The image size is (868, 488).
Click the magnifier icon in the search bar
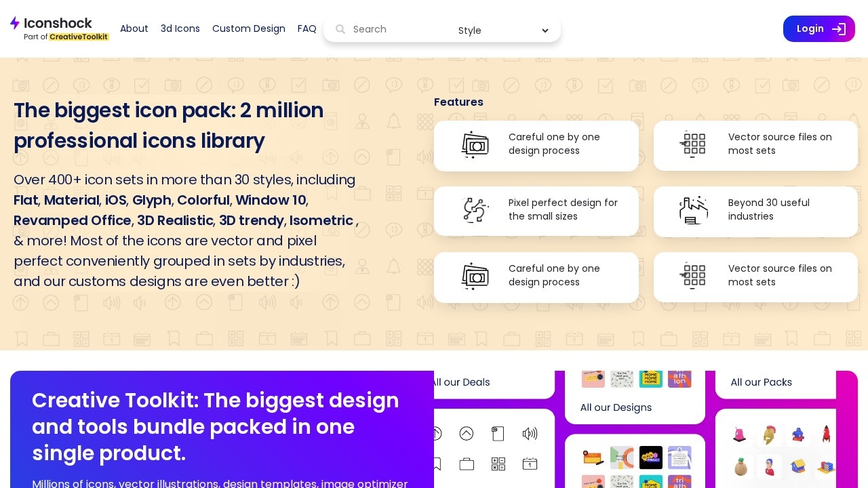pyautogui.click(x=340, y=29)
